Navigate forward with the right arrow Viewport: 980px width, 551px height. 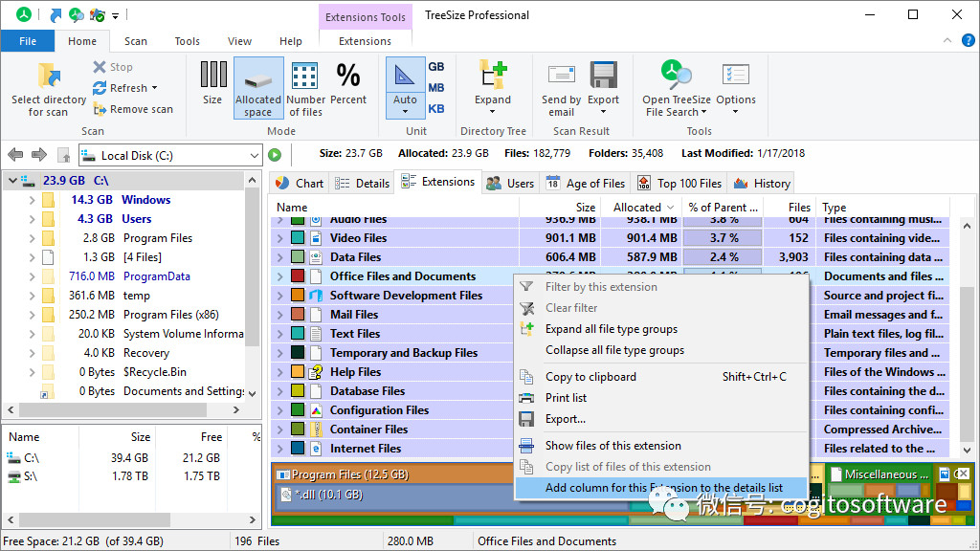(39, 154)
